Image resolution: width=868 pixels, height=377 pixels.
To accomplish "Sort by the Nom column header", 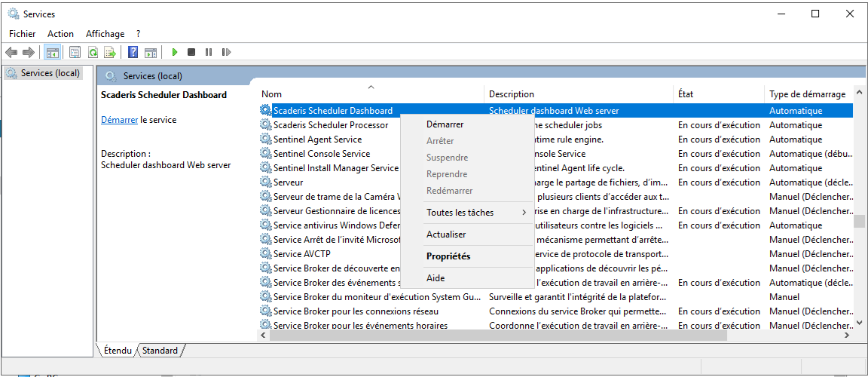I will pyautogui.click(x=371, y=94).
